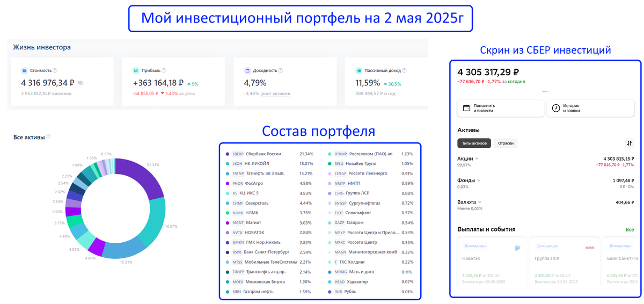
Task: Select the ГМК Нор.Никель legend row
Action: click(269, 242)
